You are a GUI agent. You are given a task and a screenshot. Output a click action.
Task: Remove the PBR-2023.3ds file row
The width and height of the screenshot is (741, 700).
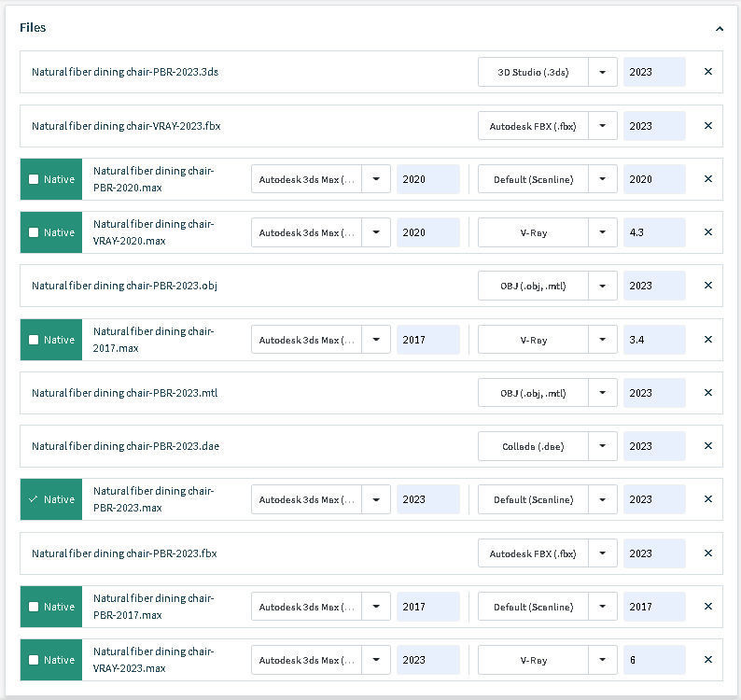707,72
